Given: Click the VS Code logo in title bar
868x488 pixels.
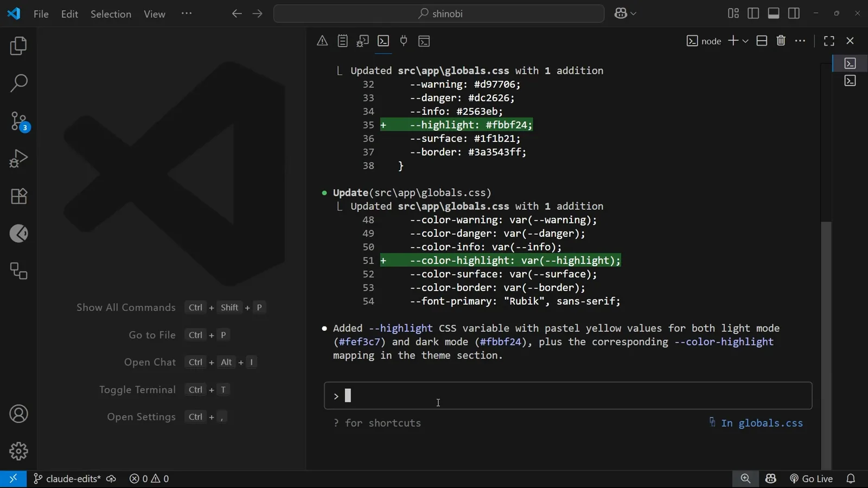Looking at the screenshot, I should [x=14, y=14].
